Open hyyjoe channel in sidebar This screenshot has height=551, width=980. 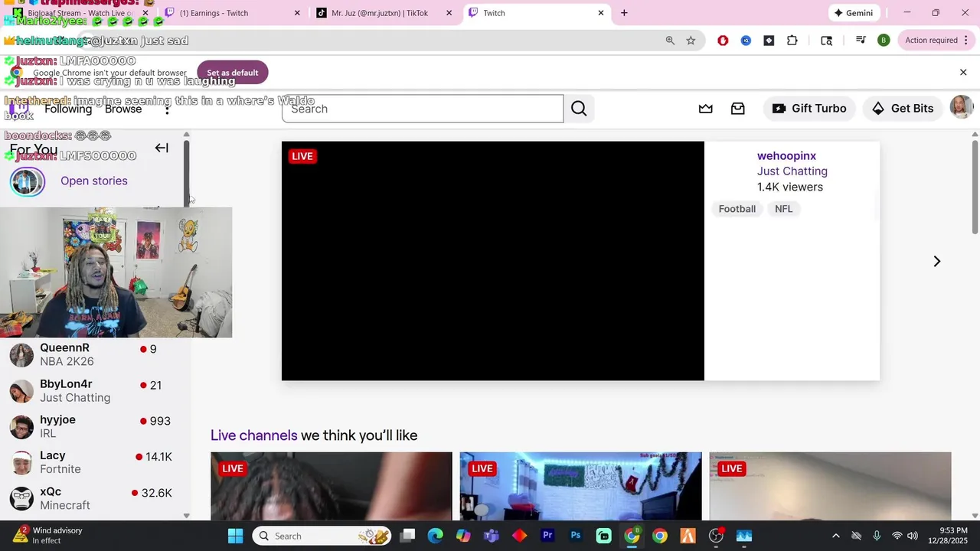(95, 426)
